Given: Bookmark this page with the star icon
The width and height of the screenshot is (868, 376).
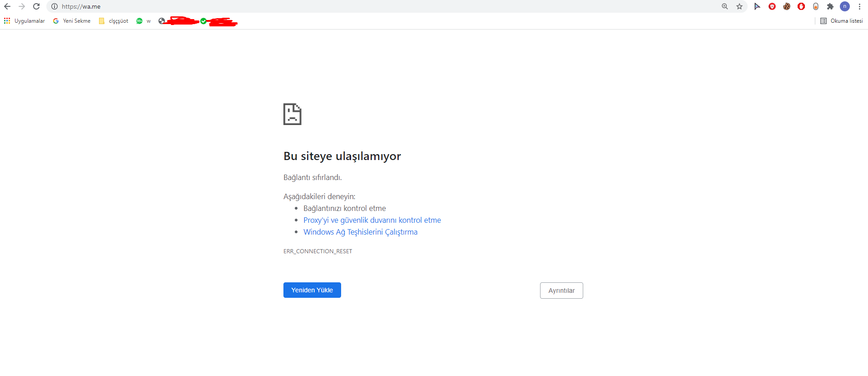Looking at the screenshot, I should click(x=739, y=6).
